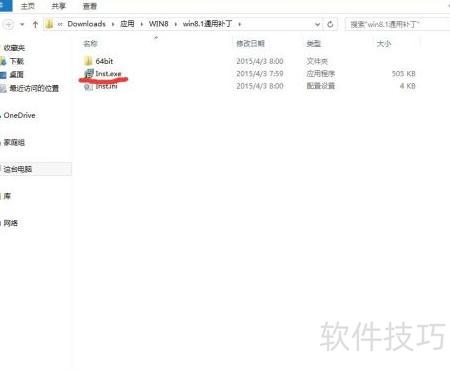This screenshot has height=370, width=450.
Task: Click the refresh icon beside address bar
Action: click(x=330, y=24)
